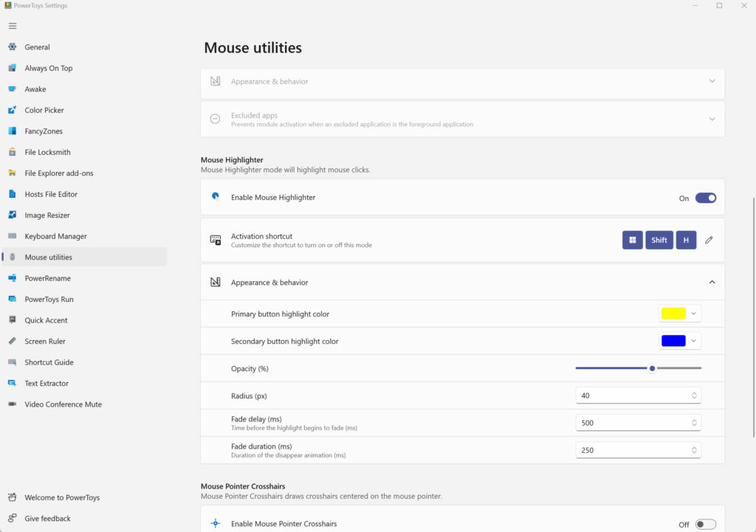Click the Image Resizer sidebar icon
The image size is (756, 532).
coord(12,215)
